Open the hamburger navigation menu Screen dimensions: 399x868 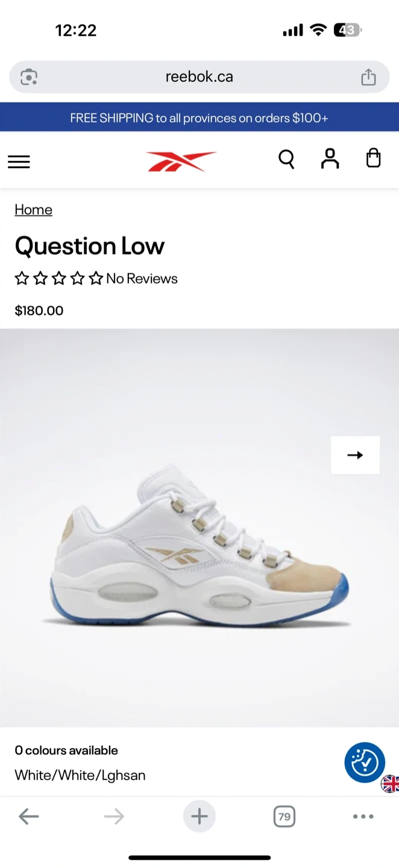(x=19, y=162)
